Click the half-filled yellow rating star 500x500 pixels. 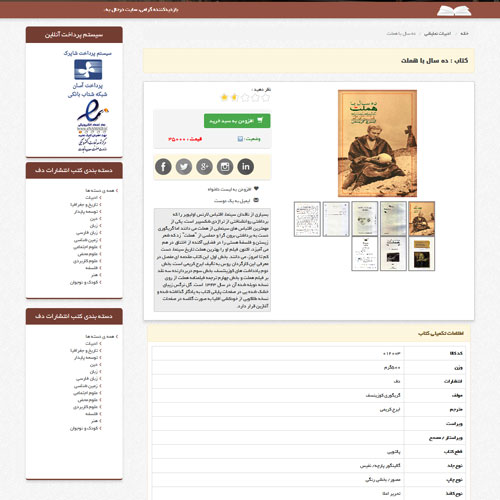(x=234, y=97)
